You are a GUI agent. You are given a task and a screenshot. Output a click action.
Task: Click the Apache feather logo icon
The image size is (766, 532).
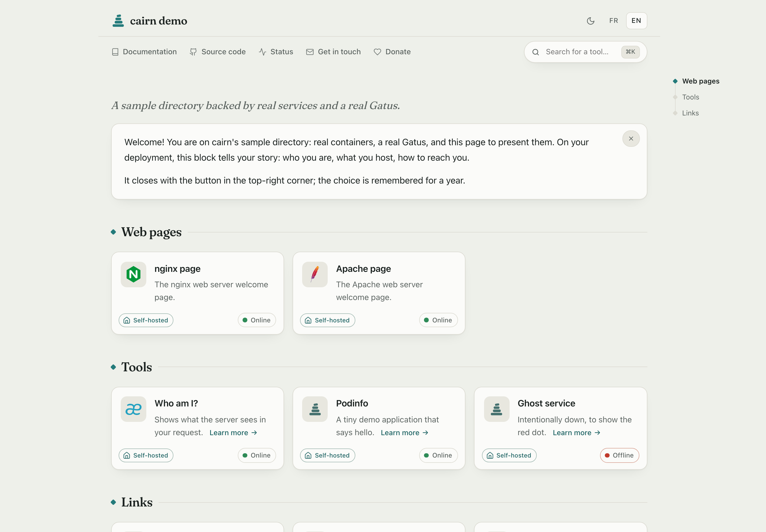(315, 274)
